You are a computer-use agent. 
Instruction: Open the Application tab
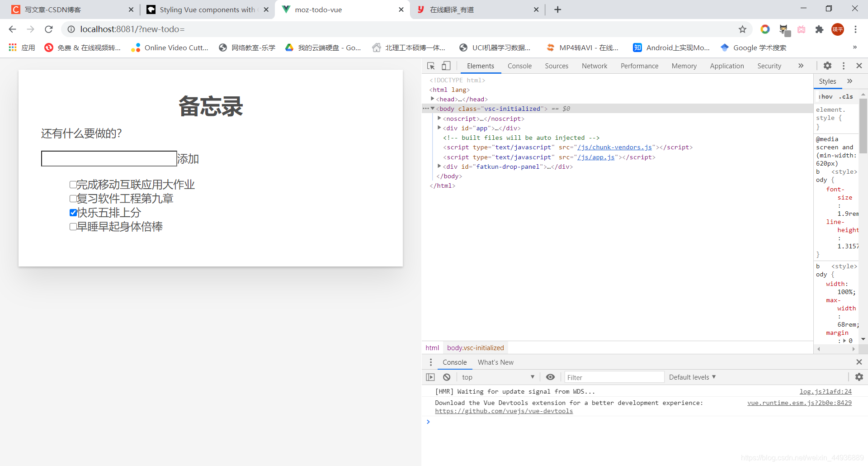726,66
